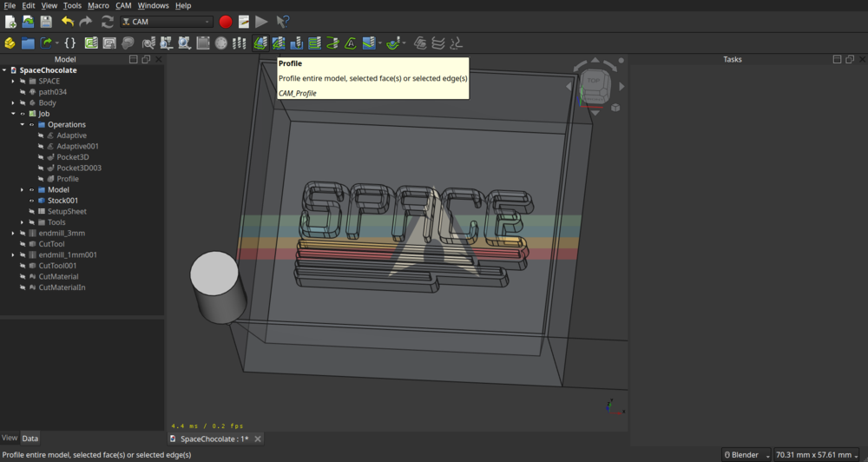
Task: Expand the Model group under Job
Action: point(23,189)
